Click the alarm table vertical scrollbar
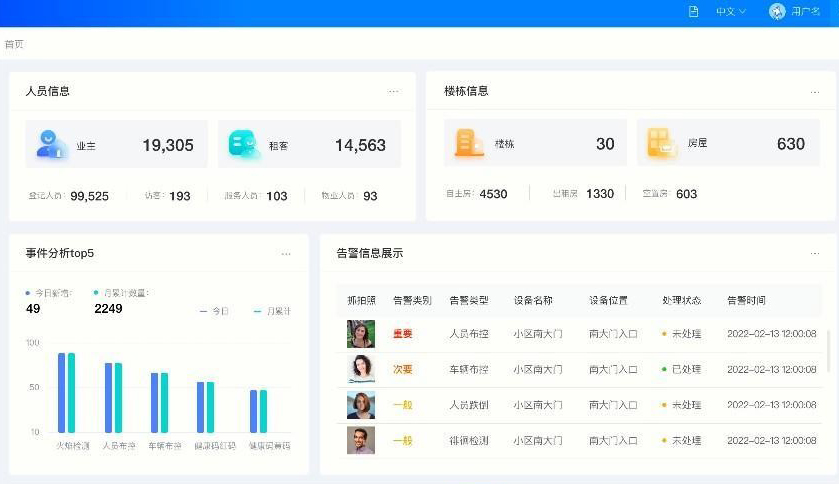 tap(828, 350)
